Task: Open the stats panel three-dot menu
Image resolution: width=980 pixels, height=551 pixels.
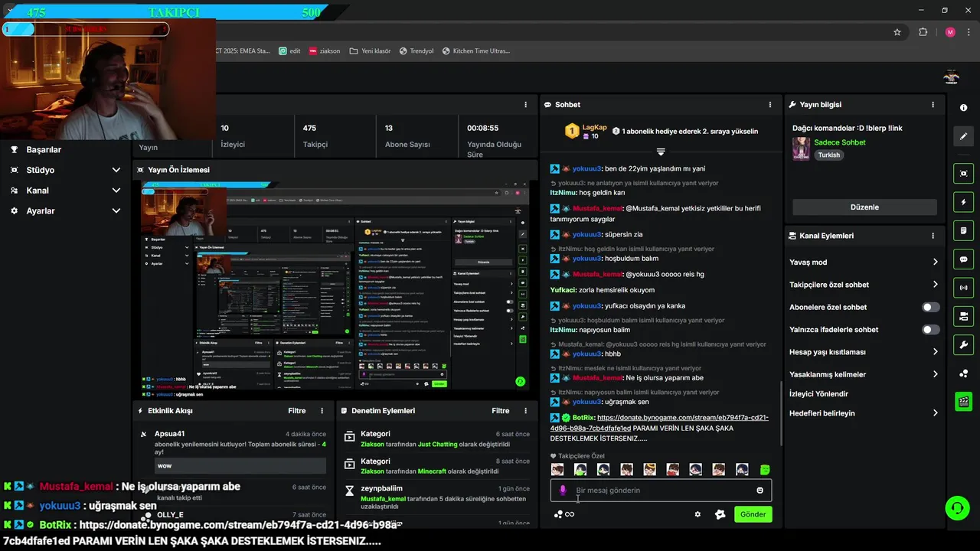Action: pyautogui.click(x=525, y=104)
